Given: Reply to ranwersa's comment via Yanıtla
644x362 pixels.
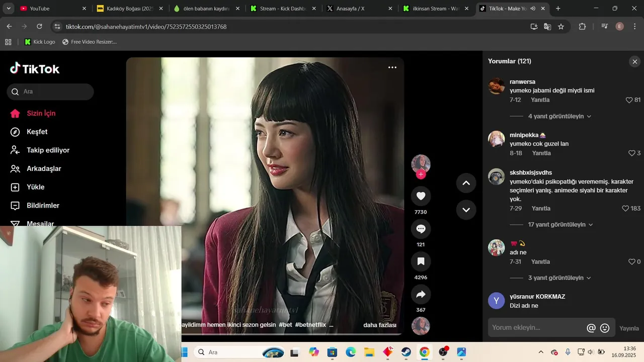Looking at the screenshot, I should 540,100.
